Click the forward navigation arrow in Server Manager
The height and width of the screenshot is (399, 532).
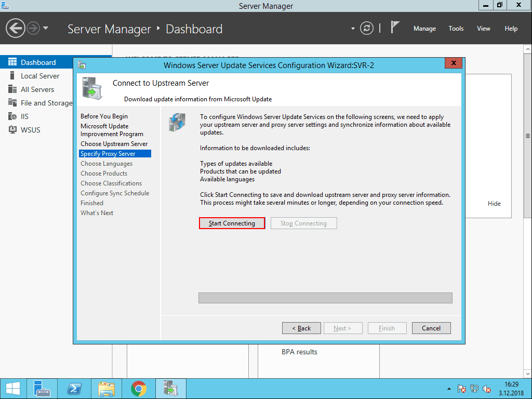[x=33, y=28]
